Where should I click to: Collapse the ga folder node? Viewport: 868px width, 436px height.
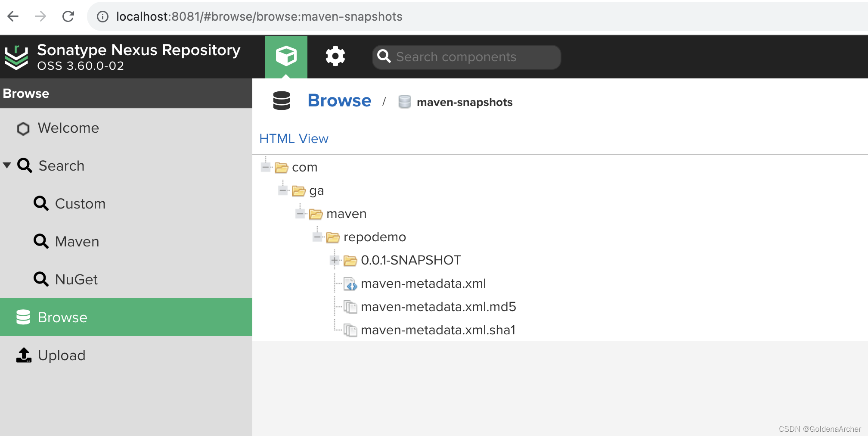click(283, 190)
